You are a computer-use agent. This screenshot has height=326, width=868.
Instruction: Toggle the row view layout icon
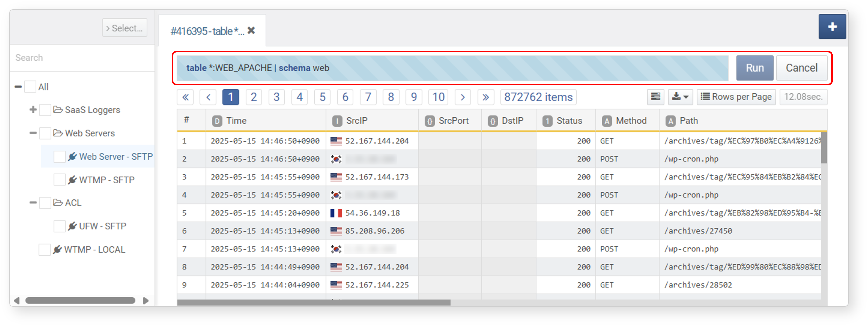tap(655, 97)
